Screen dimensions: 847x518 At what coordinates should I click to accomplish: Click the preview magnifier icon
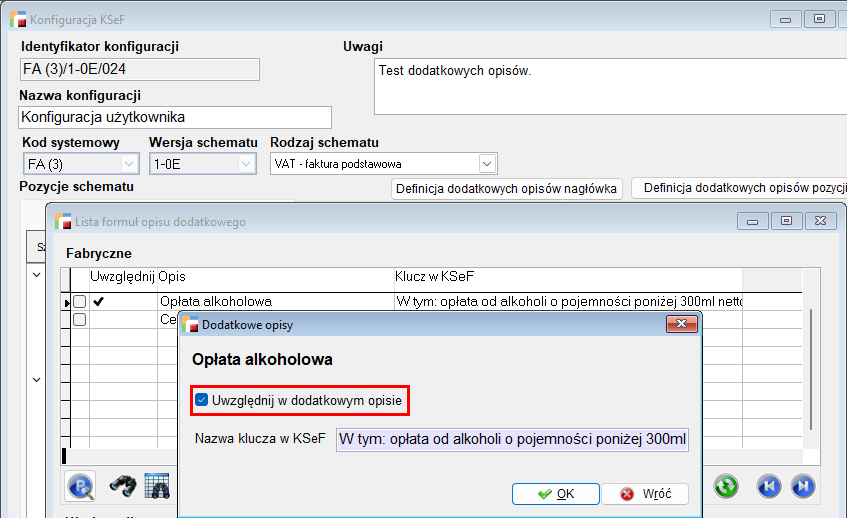pyautogui.click(x=80, y=486)
